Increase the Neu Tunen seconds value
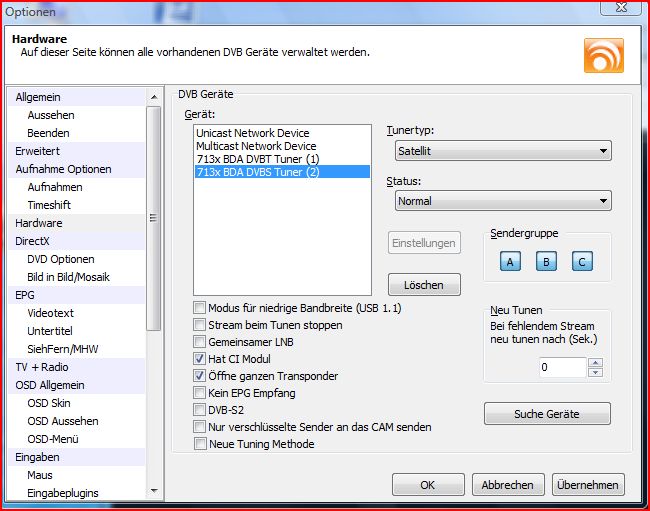The image size is (650, 511). 596,363
